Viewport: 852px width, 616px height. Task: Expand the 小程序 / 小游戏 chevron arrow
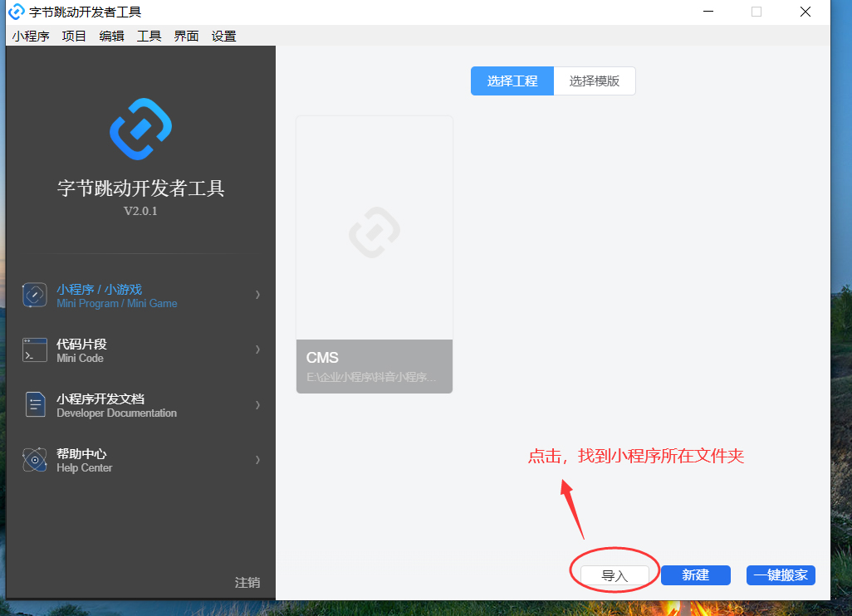(x=257, y=295)
